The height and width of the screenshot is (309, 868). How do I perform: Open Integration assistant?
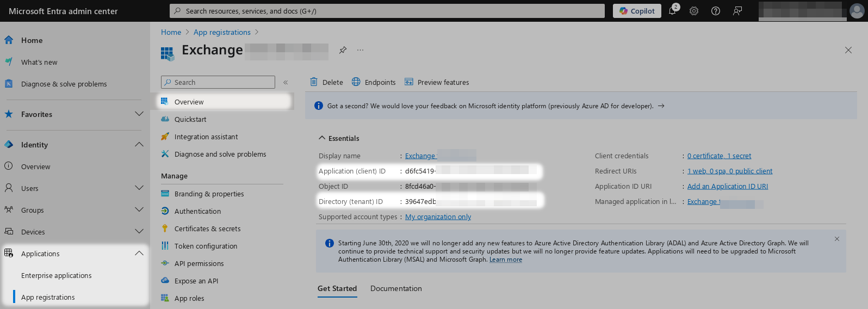tap(206, 137)
